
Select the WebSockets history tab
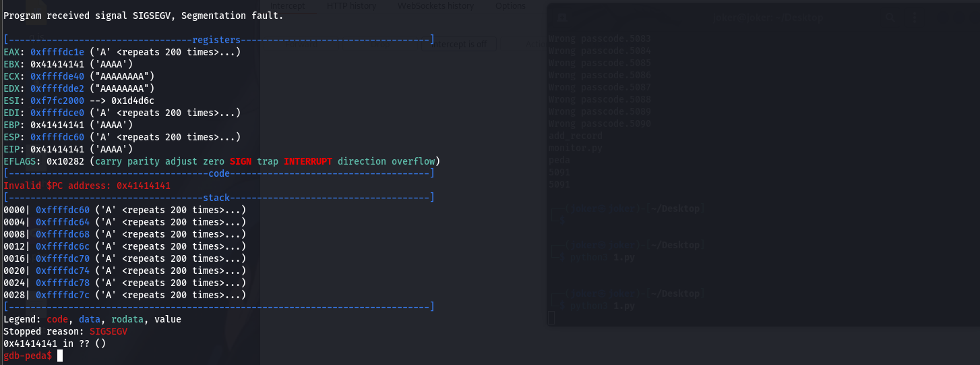coord(435,6)
